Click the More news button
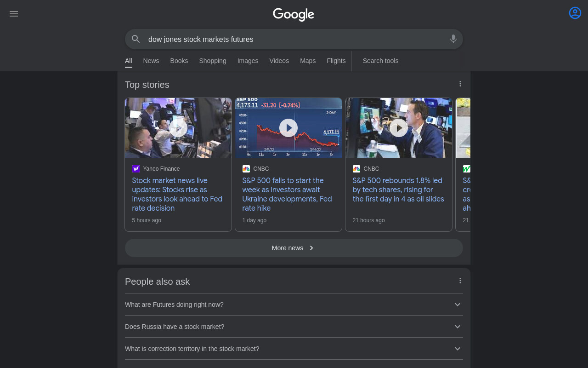588x368 pixels. [x=294, y=248]
